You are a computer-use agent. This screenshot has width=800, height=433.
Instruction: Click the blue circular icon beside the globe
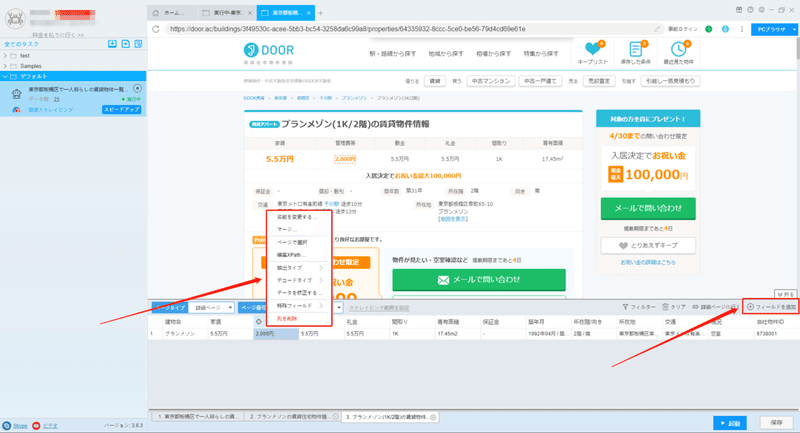pyautogui.click(x=725, y=29)
